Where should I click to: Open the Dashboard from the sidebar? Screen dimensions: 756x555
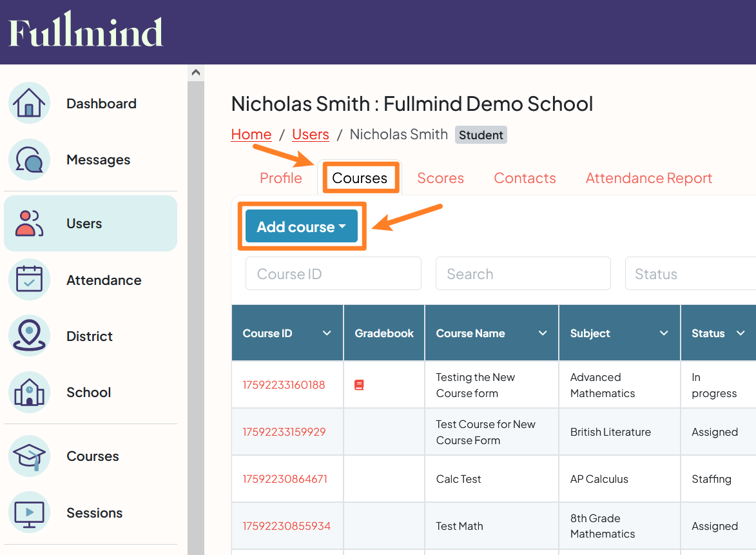point(29,103)
